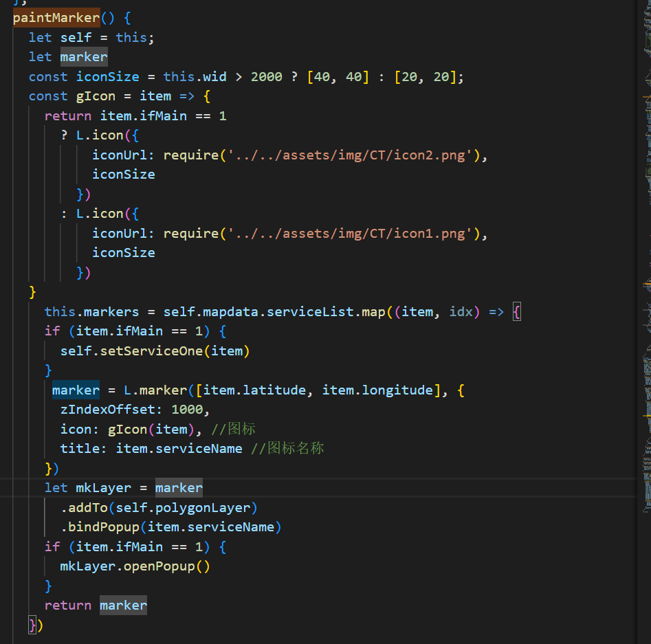
Task: Place cursor on the number 2000
Action: 266,76
